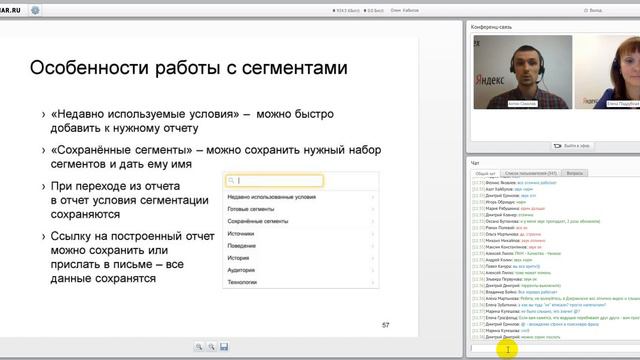Viewport: 640px width, 360px height.
Task: Click Максим Константинов's chat message
Action: coord(507,247)
